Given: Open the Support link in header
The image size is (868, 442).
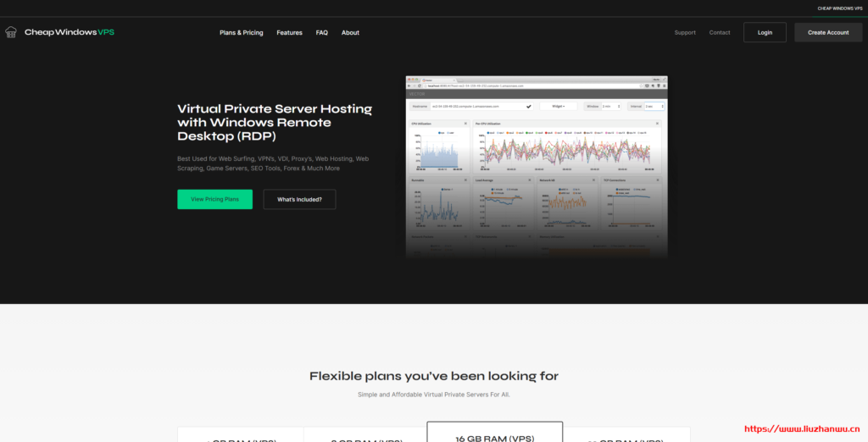Looking at the screenshot, I should click(x=685, y=33).
